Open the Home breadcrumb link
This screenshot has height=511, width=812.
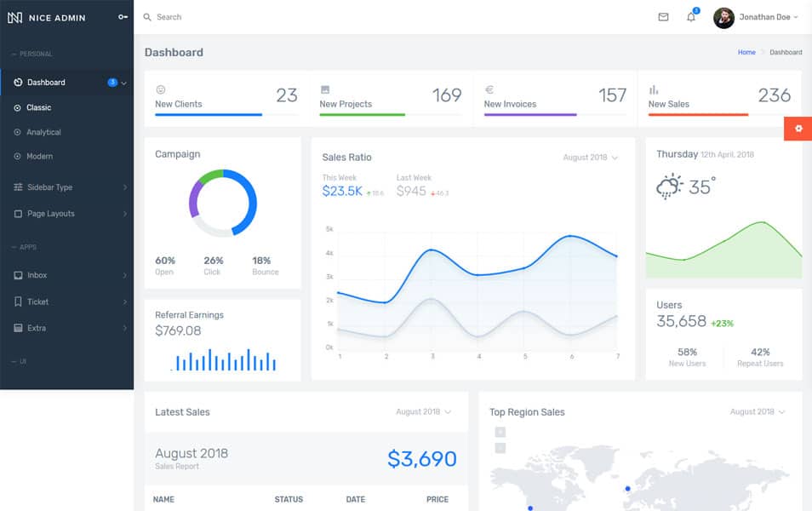tap(746, 52)
